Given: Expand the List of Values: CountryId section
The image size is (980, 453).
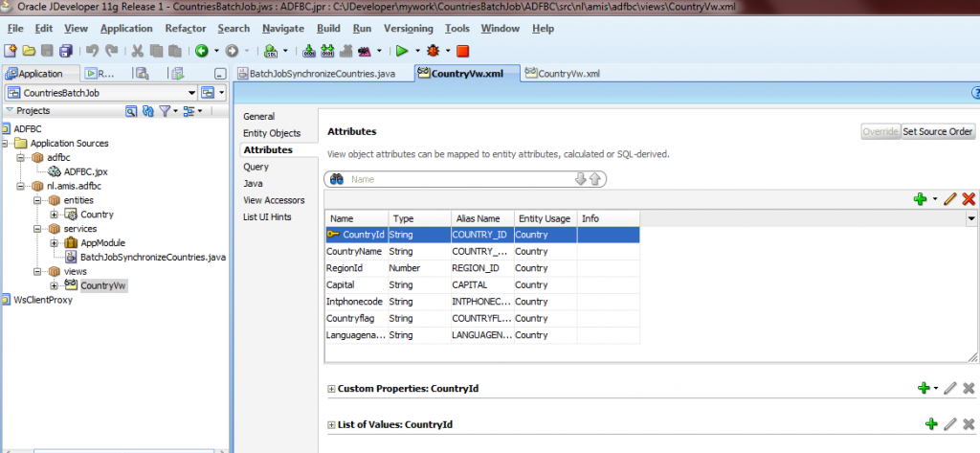Looking at the screenshot, I should coord(332,424).
